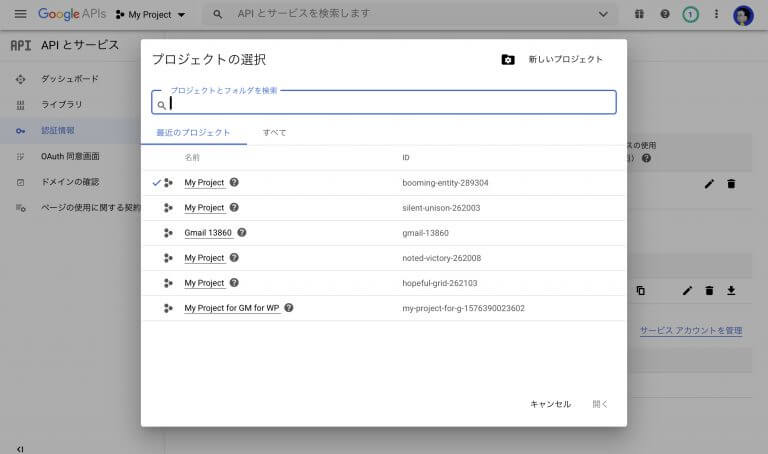Click help icon beside hopeful-grid My Project
768x454 pixels.
coord(234,282)
